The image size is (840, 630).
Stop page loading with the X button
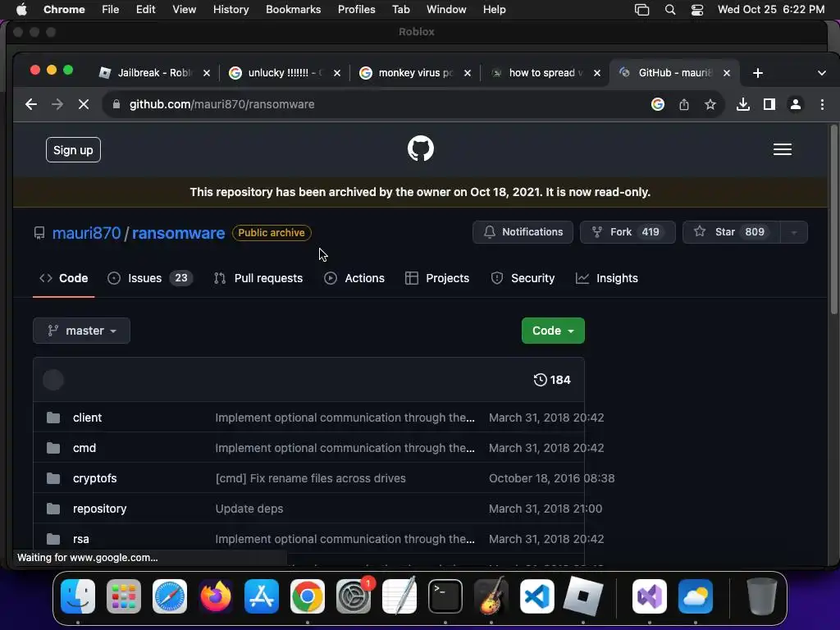84,104
